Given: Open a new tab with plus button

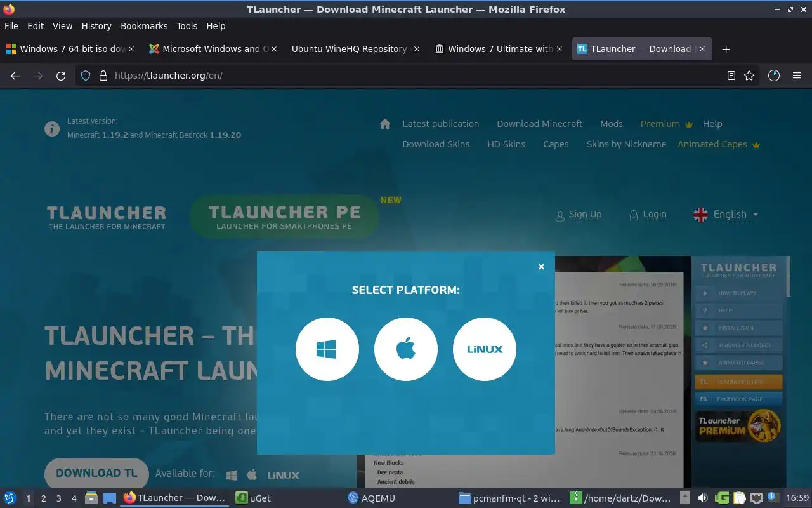Looking at the screenshot, I should pyautogui.click(x=726, y=49).
